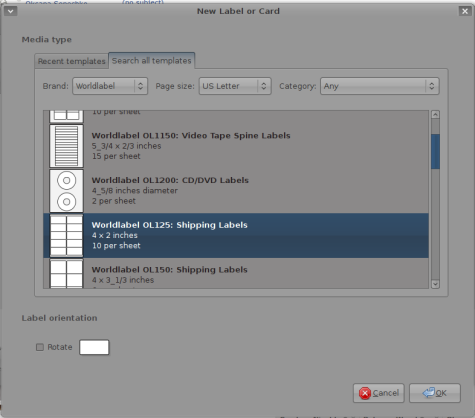Click the template list scroll down arrow
This screenshot has width=475, height=418.
(435, 284)
